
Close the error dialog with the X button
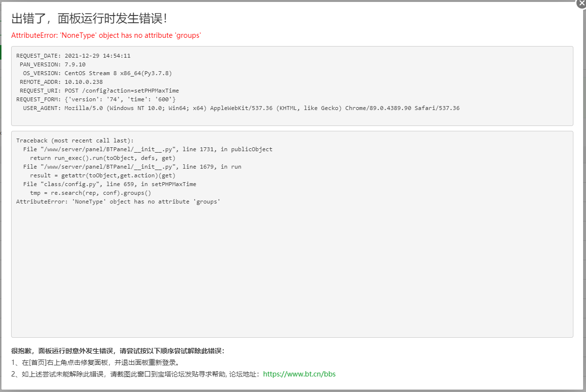tap(582, 3)
